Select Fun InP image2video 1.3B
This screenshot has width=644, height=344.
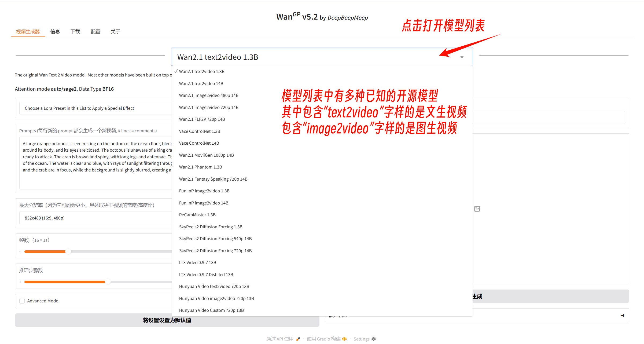coord(322,191)
